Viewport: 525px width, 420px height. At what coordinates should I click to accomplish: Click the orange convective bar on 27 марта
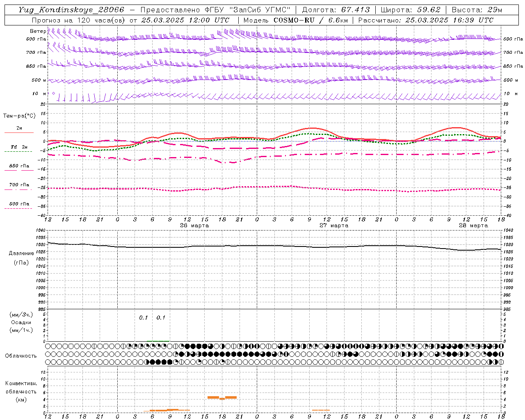[321, 410]
